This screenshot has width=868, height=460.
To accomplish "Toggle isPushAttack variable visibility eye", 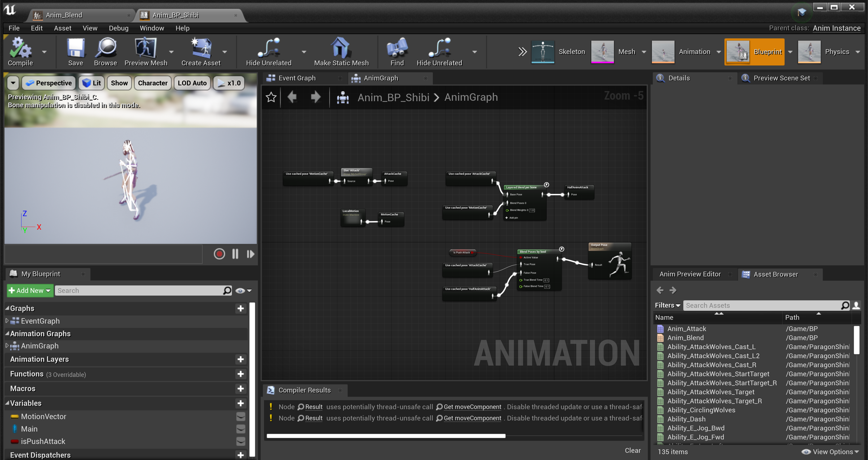I will [x=241, y=441].
